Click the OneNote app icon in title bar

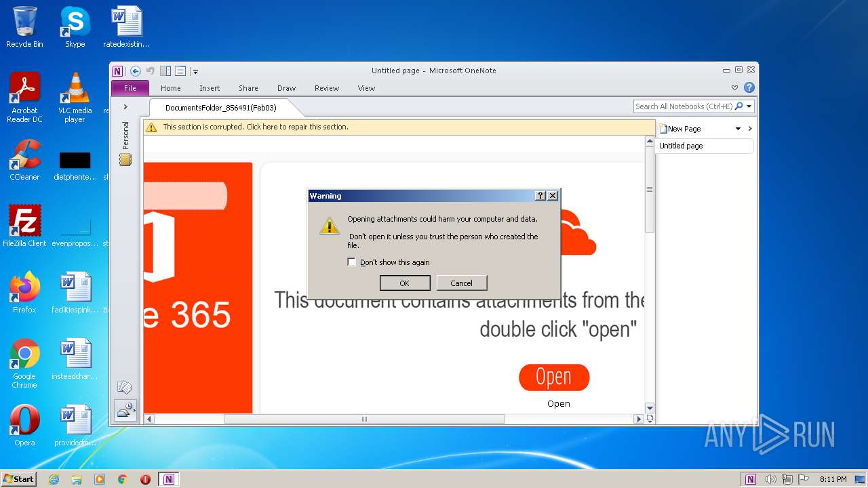coord(117,70)
